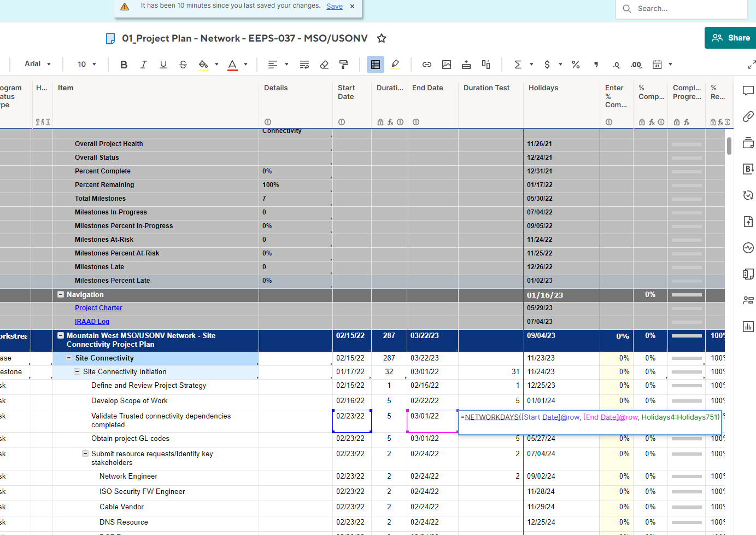Apply percentage format icon
Viewport: 756px width, 535px height.
[x=576, y=65]
